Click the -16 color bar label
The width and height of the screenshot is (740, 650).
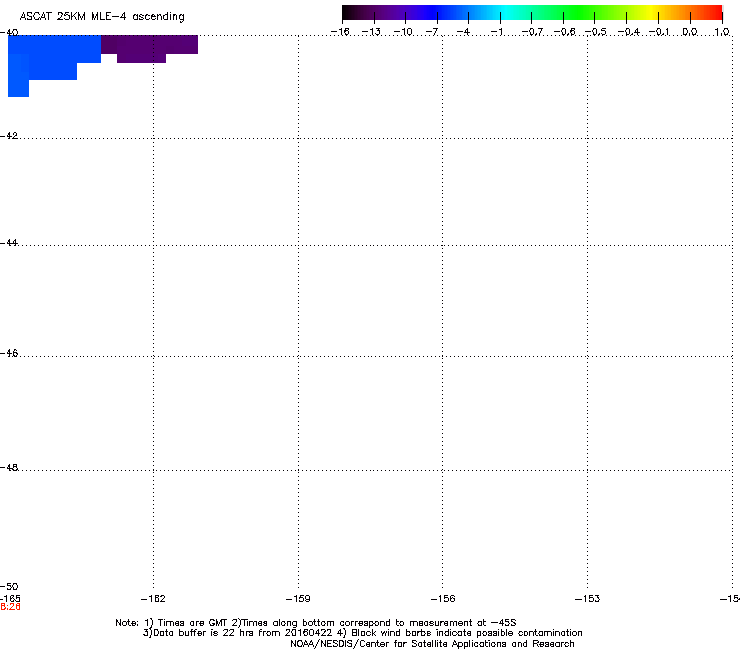(x=340, y=32)
